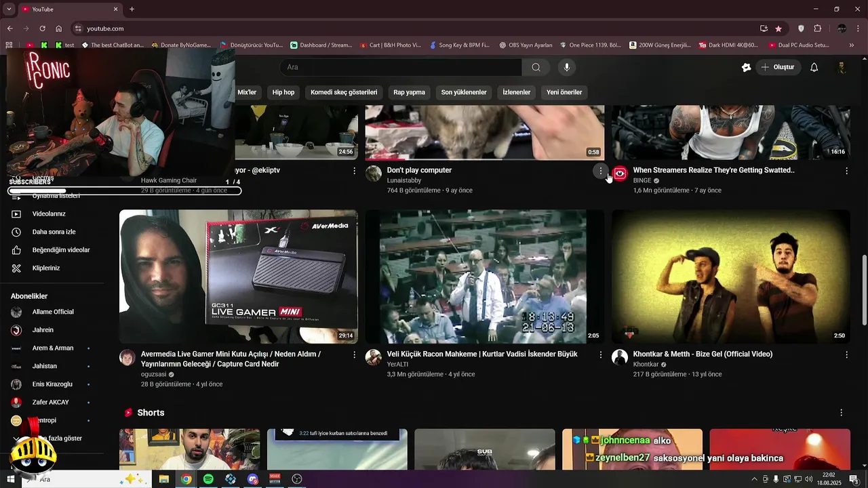Open Windows notification center icon

pos(854,479)
